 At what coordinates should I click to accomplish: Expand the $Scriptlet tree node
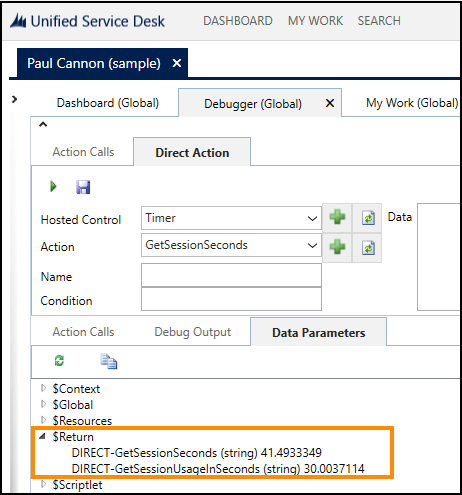point(43,484)
